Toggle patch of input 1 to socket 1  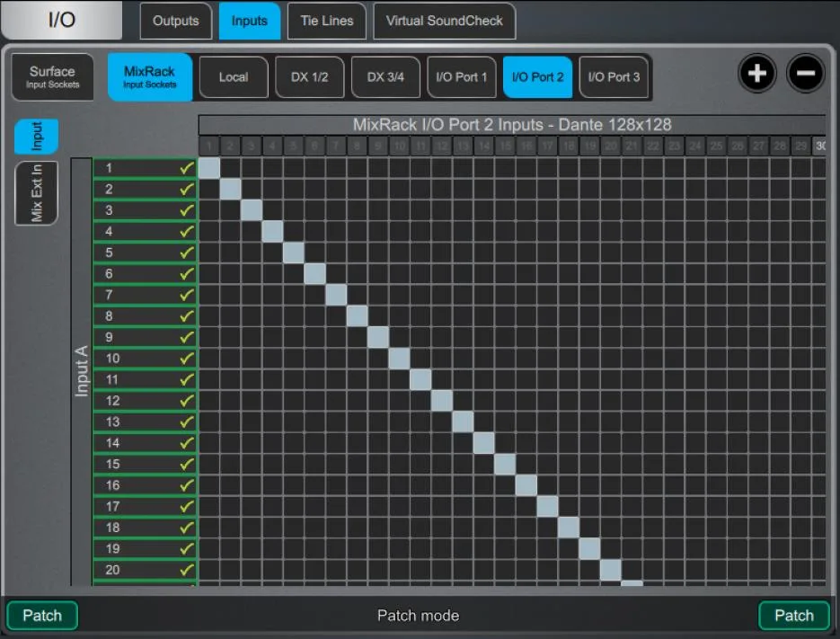click(x=209, y=168)
